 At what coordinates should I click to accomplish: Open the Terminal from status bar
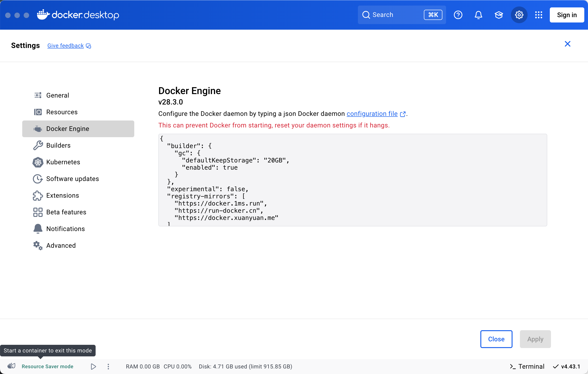527,366
